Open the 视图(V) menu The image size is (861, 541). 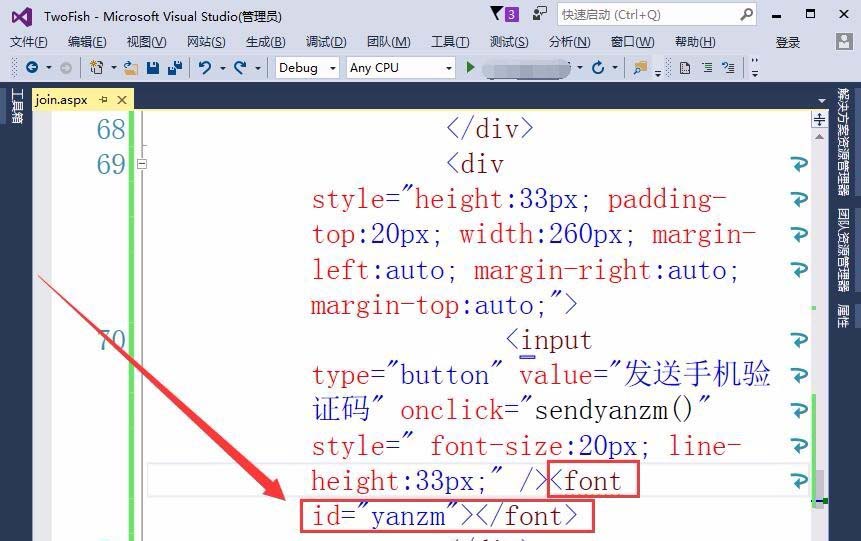pos(146,42)
